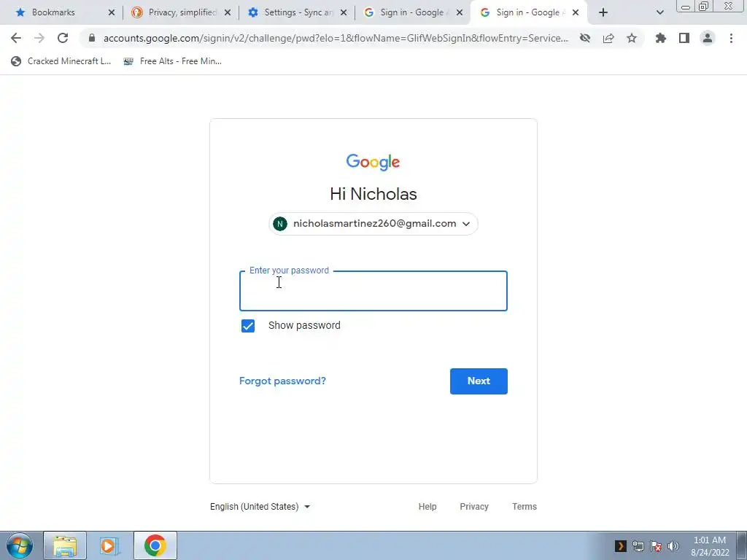Open the network tray icon
This screenshot has width=747, height=560.
[x=638, y=546]
